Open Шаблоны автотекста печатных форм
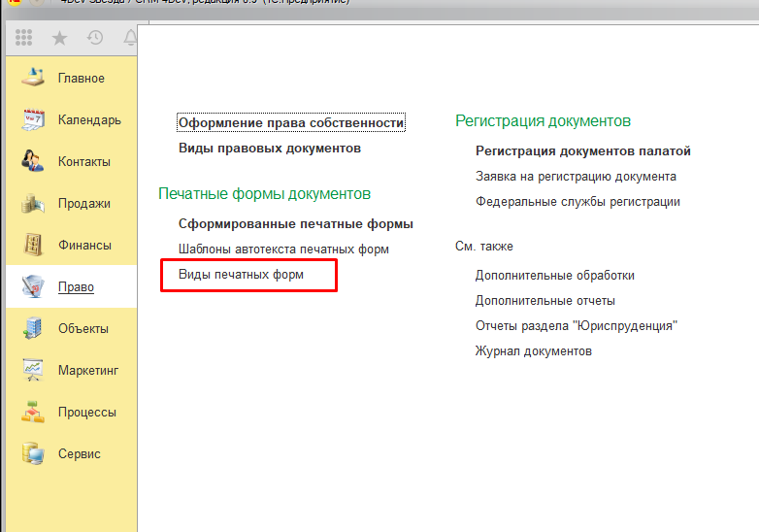Viewport: 759px width, 532px height. click(283, 249)
